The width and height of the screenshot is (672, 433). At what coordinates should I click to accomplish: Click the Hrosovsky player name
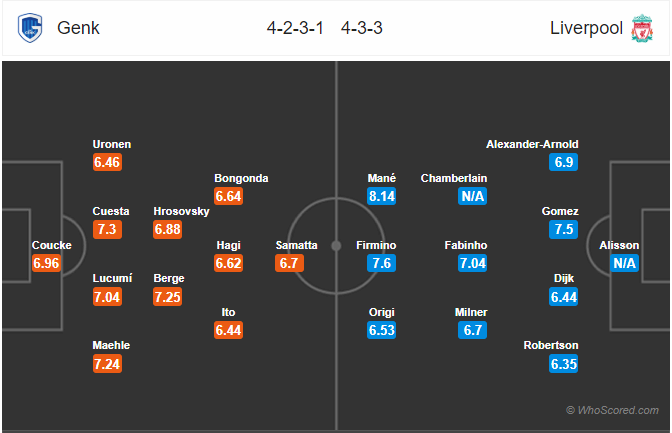click(181, 211)
